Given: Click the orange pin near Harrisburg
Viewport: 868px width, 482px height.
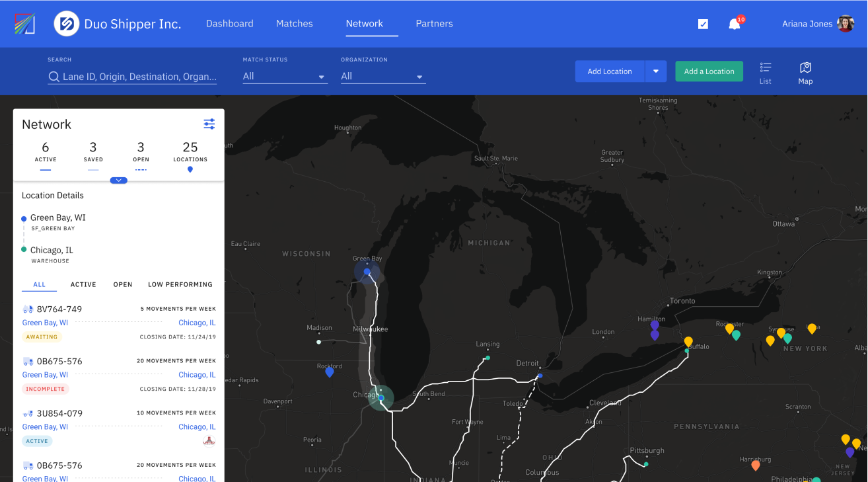Looking at the screenshot, I should coord(756,465).
